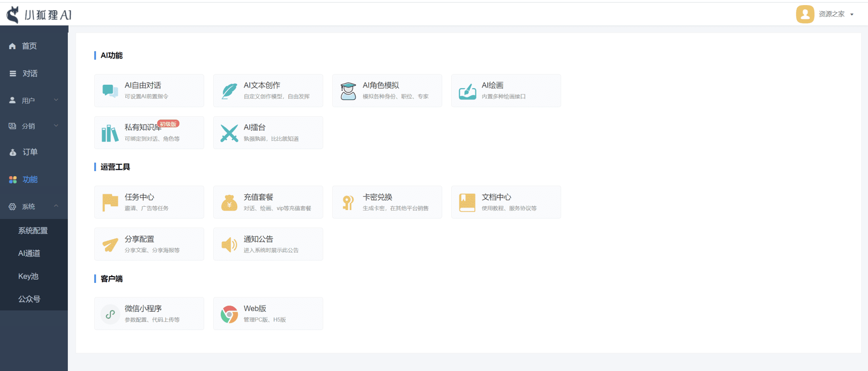Collapse the 系统 sidebar submenu

(x=34, y=206)
